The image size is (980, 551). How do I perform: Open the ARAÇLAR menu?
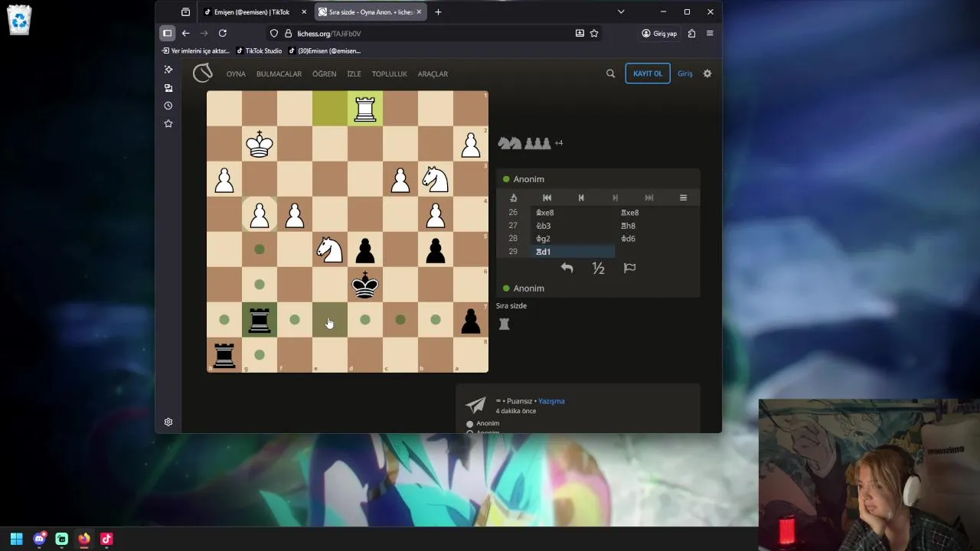[x=433, y=74]
